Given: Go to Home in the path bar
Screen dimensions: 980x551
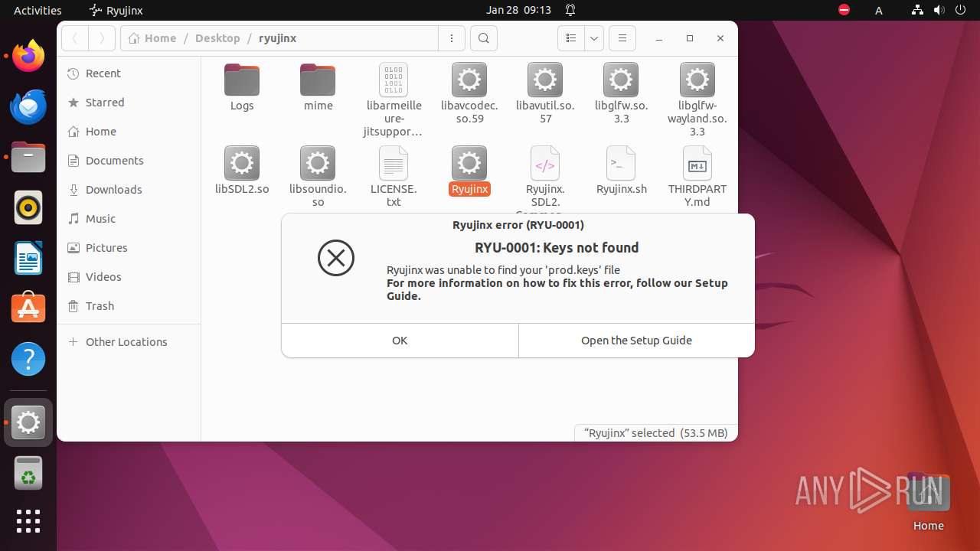Looking at the screenshot, I should 152,38.
